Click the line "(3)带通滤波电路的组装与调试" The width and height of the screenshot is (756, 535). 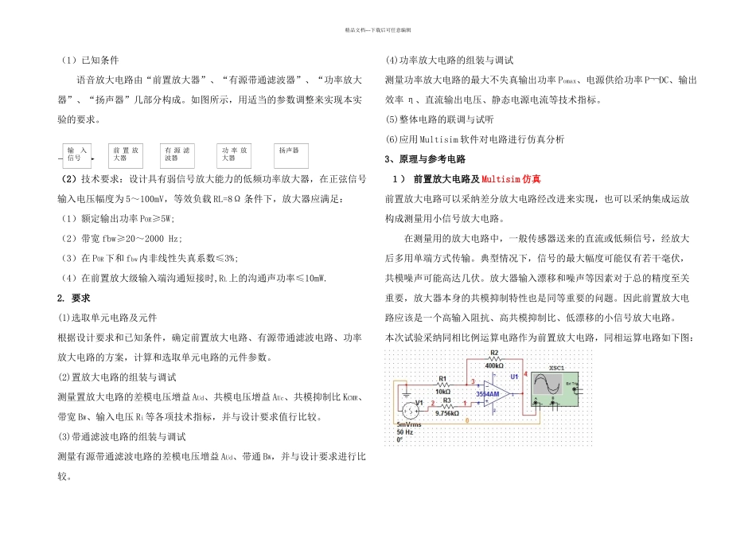tap(122, 436)
